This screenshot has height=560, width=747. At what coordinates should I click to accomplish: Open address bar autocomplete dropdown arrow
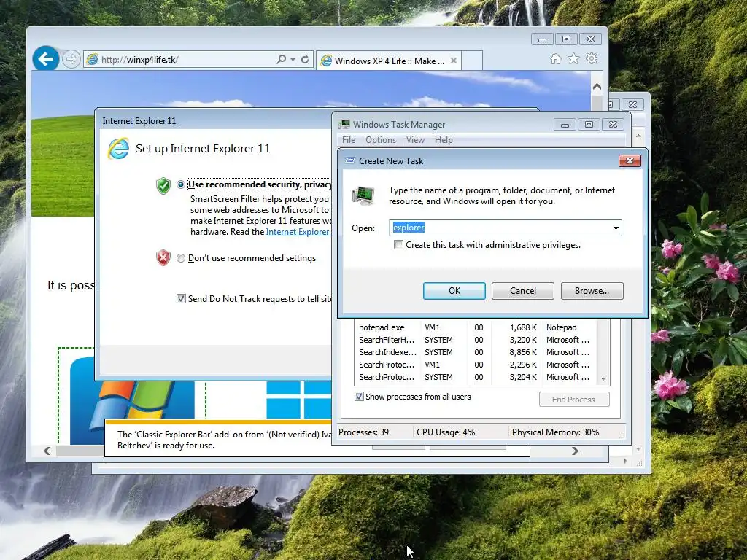click(x=293, y=60)
